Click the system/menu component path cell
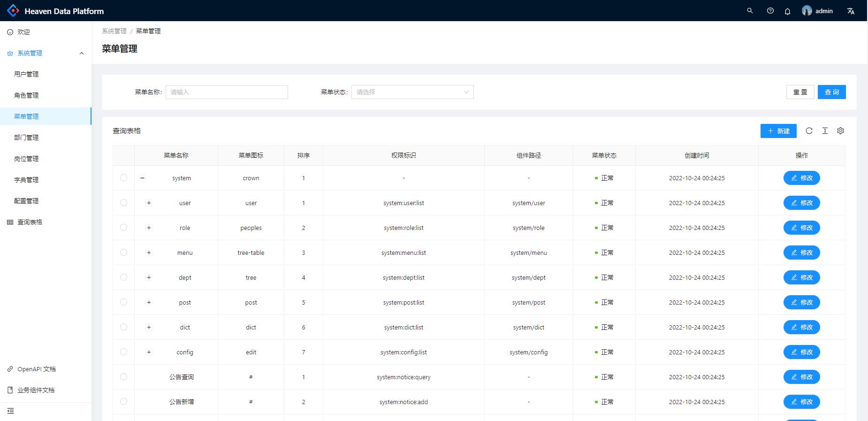The width and height of the screenshot is (868, 421). tap(529, 253)
